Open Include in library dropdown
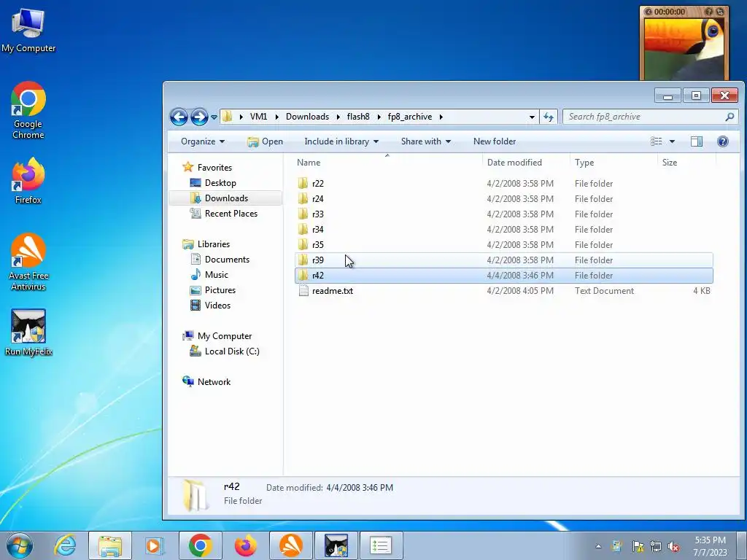 click(341, 141)
